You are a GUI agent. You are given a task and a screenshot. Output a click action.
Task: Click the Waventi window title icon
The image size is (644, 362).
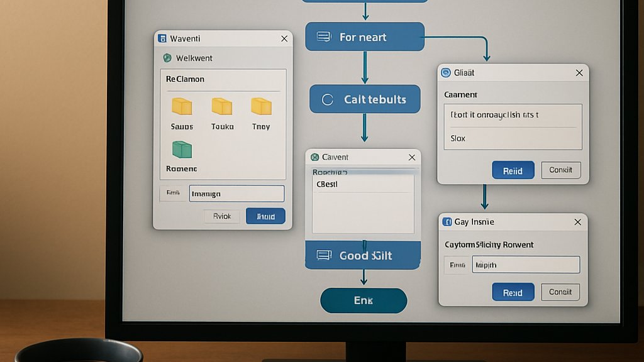[162, 38]
